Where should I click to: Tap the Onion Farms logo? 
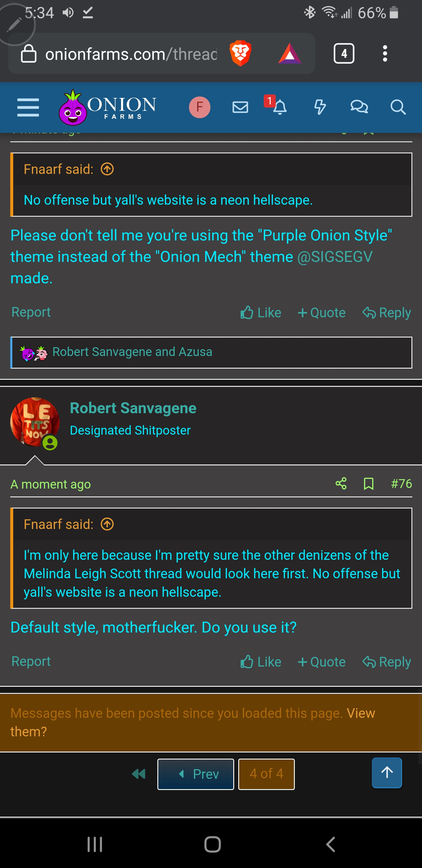[x=107, y=108]
